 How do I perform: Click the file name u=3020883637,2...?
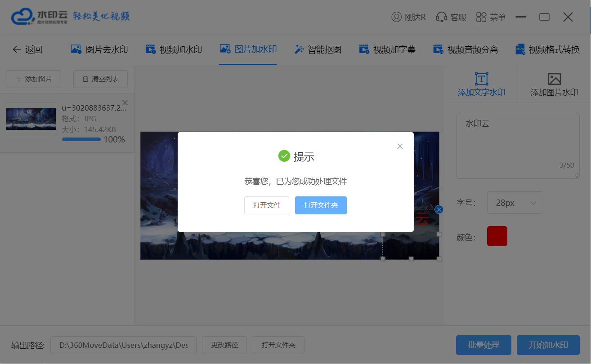click(94, 107)
